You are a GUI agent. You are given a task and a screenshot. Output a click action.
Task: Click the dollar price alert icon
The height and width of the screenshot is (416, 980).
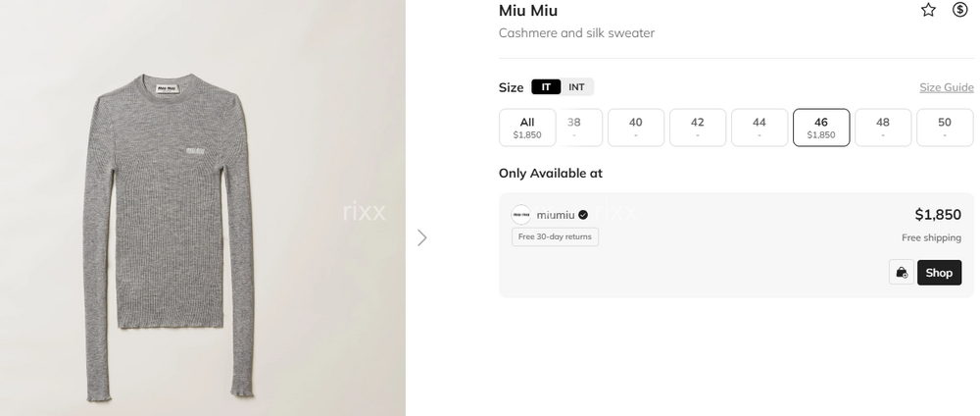[960, 10]
